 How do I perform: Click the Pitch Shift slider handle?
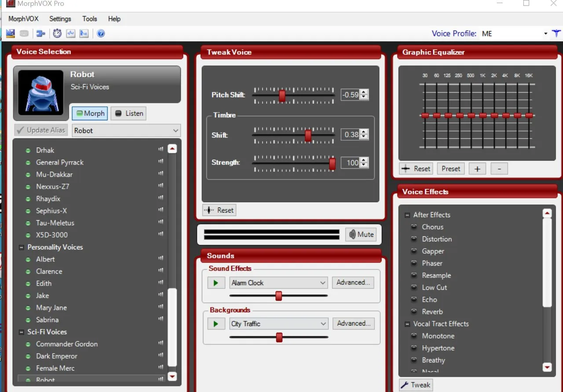(282, 95)
